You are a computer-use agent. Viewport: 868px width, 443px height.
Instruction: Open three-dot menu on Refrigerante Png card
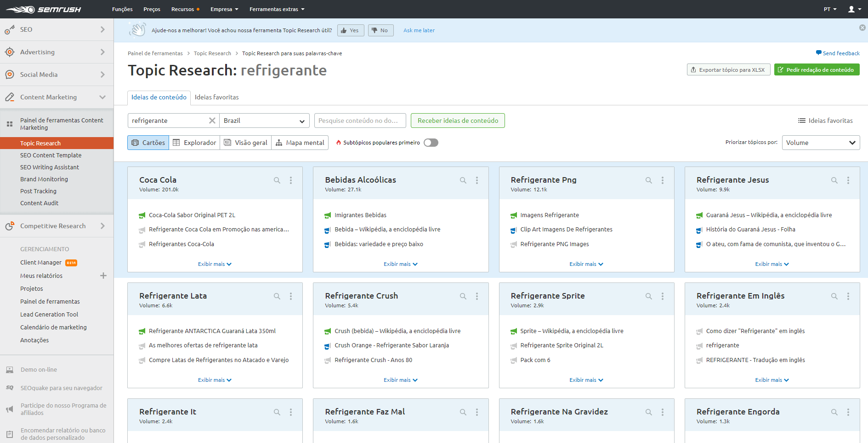tap(663, 180)
